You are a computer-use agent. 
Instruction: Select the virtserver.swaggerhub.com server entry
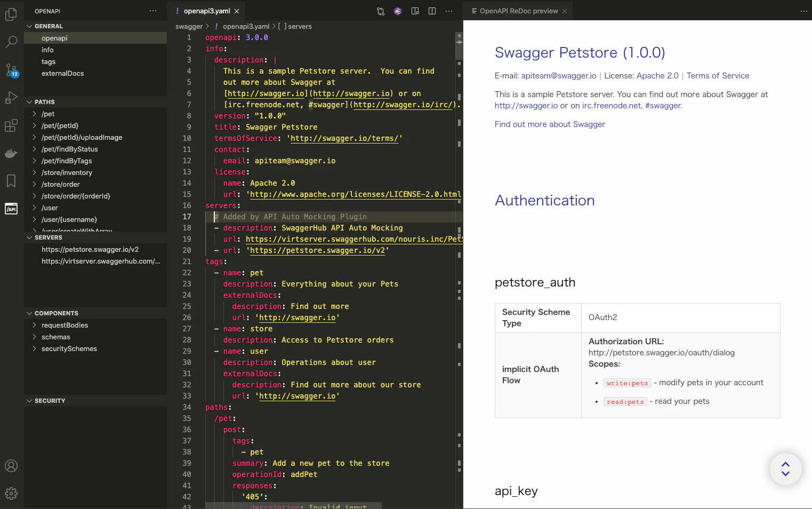coord(95,261)
